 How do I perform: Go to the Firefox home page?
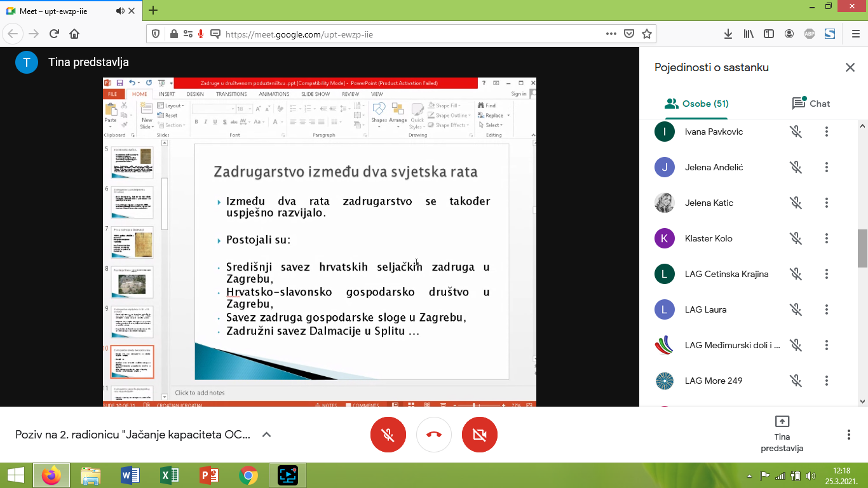(74, 34)
